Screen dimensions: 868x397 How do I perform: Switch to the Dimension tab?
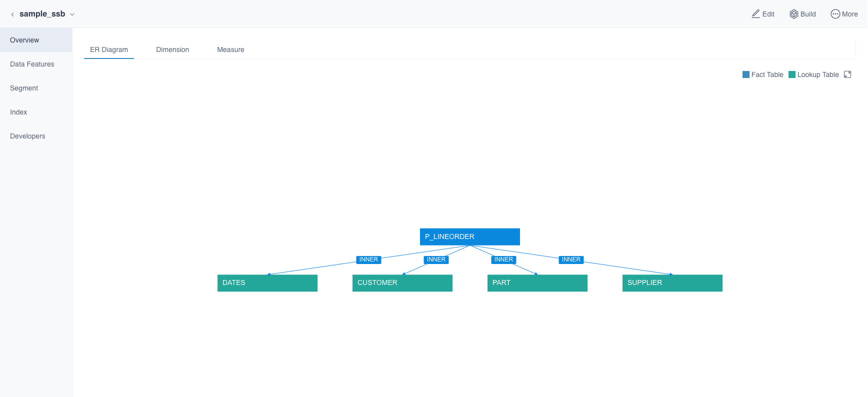pyautogui.click(x=172, y=49)
